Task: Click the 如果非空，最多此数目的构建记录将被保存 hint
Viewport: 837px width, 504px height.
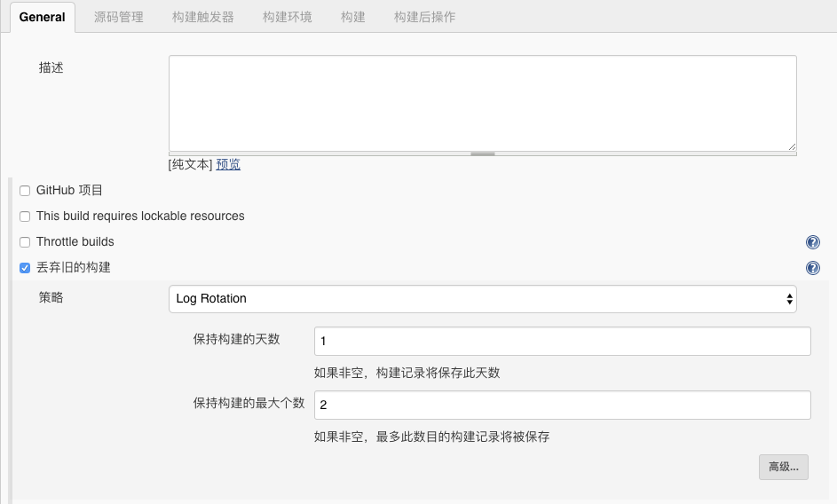Action: [x=432, y=437]
